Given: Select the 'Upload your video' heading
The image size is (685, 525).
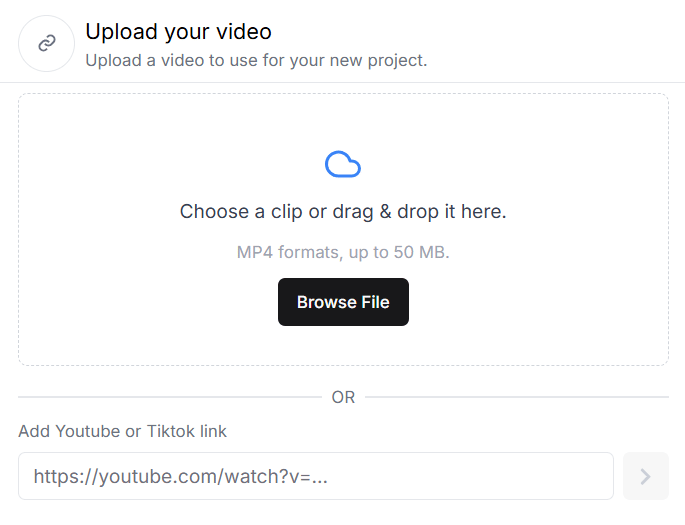Looking at the screenshot, I should point(179,32).
